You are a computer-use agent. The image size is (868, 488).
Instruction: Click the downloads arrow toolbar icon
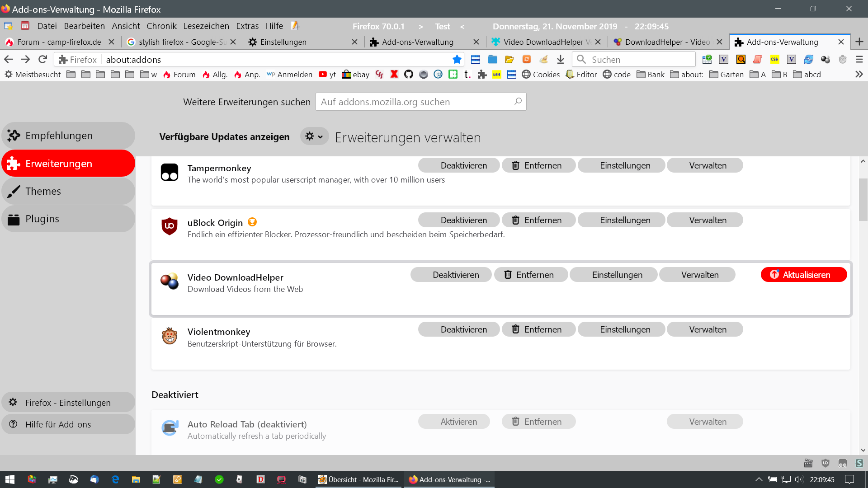click(x=561, y=59)
